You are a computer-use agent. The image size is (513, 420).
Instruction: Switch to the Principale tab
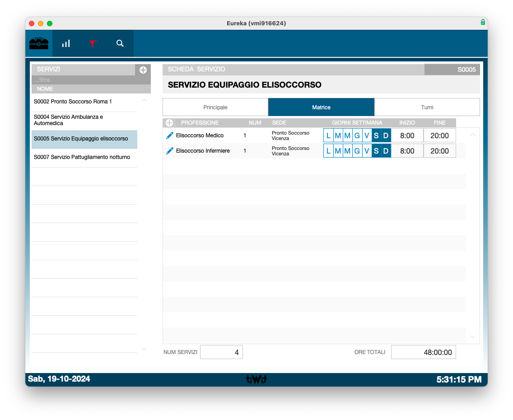215,107
